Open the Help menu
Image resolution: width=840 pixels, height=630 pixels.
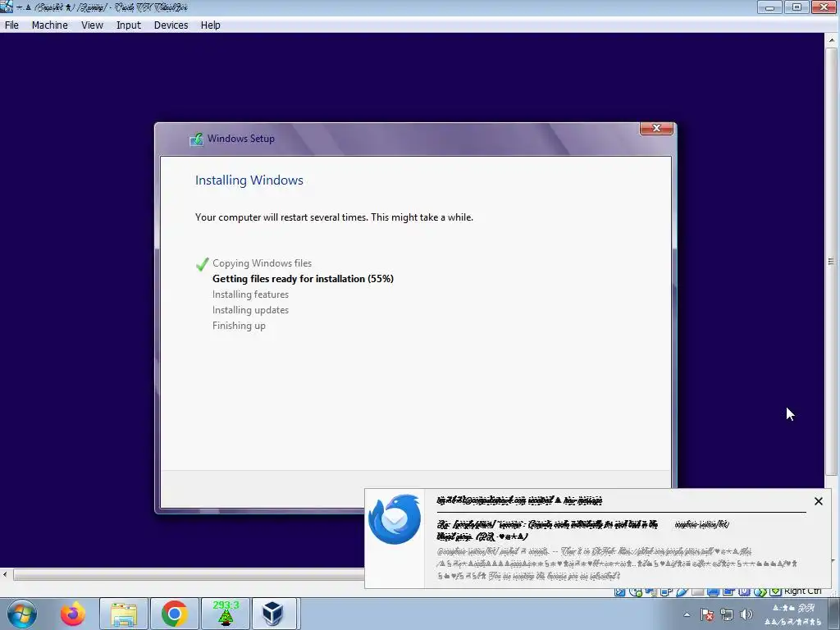click(x=211, y=25)
